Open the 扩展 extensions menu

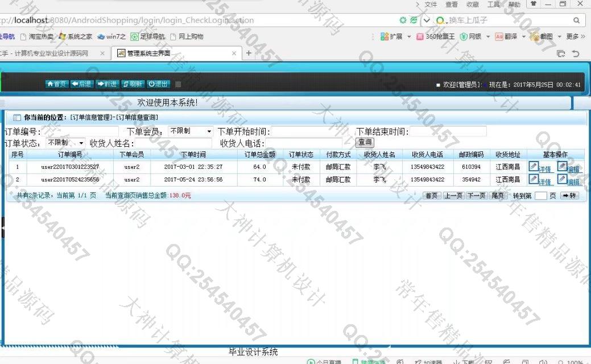395,36
